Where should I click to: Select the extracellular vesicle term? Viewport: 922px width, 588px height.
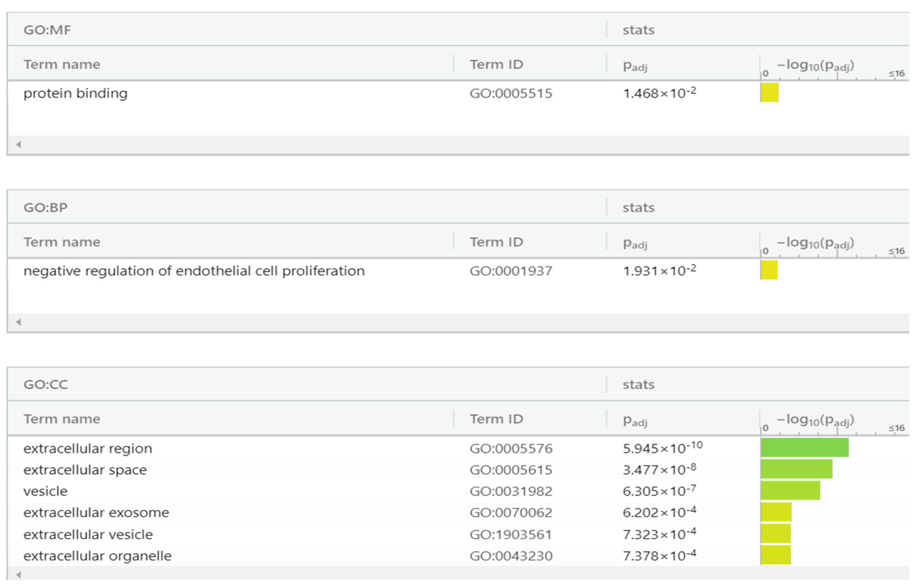coord(88,535)
